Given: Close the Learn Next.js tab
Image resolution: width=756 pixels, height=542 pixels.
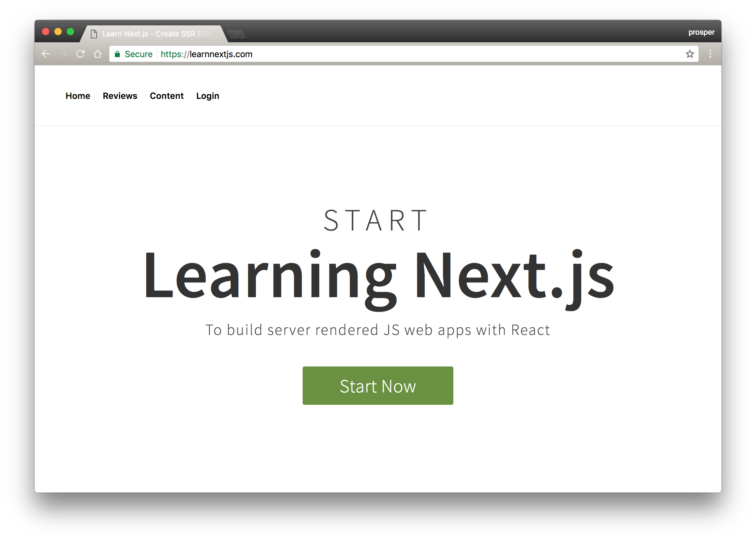Looking at the screenshot, I should (215, 34).
